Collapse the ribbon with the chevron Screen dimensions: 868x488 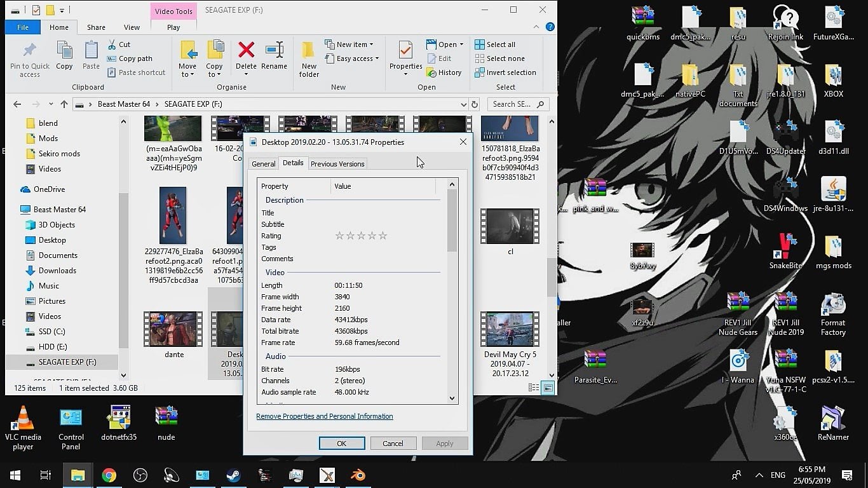point(536,27)
